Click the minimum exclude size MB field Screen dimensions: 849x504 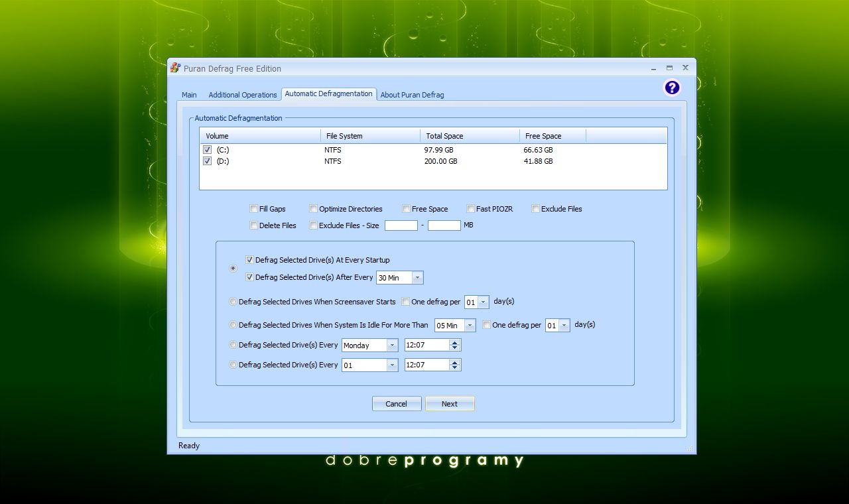click(401, 225)
